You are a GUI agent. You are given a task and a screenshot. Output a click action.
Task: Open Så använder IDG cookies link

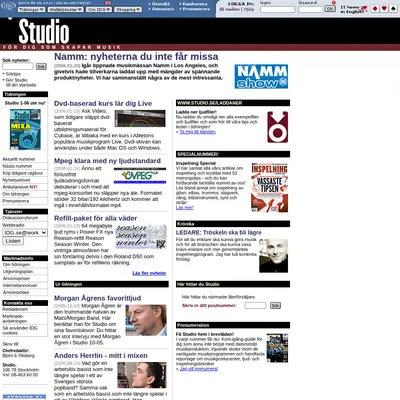pyautogui.click(x=20, y=330)
